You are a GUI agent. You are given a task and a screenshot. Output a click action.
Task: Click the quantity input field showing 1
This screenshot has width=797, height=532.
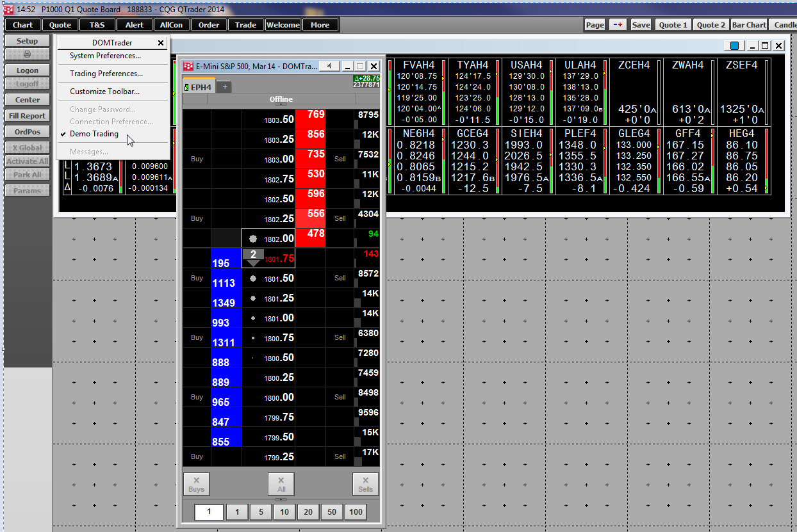[x=210, y=512]
